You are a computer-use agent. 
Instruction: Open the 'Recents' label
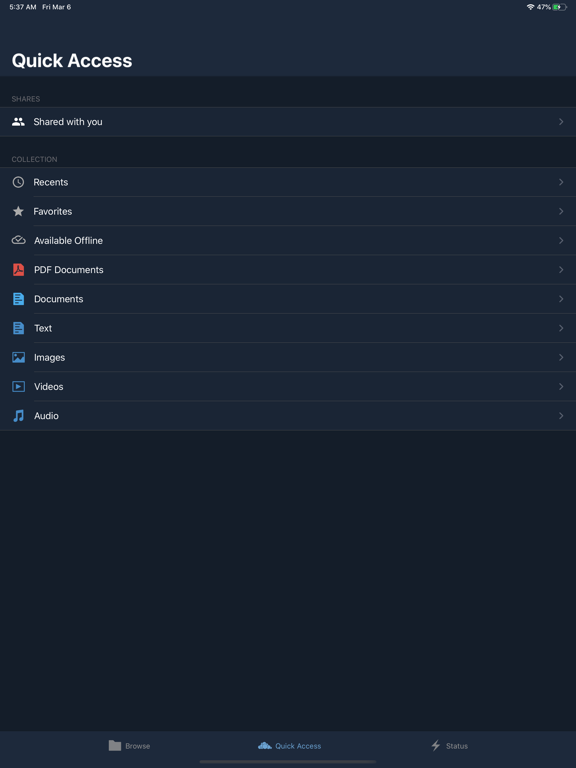pyautogui.click(x=50, y=182)
